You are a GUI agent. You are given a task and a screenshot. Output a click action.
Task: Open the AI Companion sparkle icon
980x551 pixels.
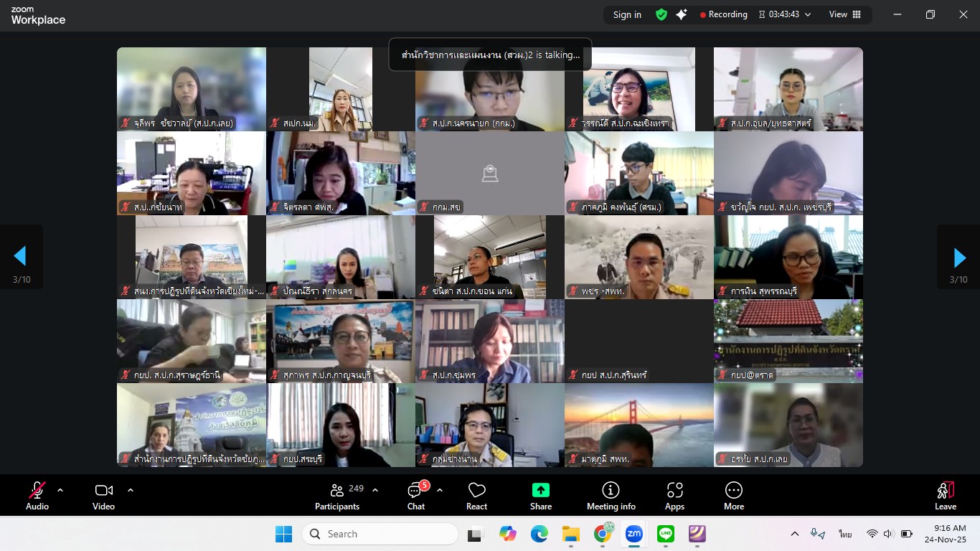pyautogui.click(x=682, y=14)
